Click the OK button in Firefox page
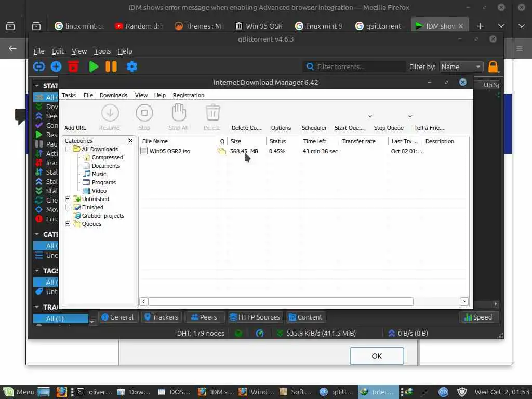This screenshot has width=532, height=399. click(377, 356)
